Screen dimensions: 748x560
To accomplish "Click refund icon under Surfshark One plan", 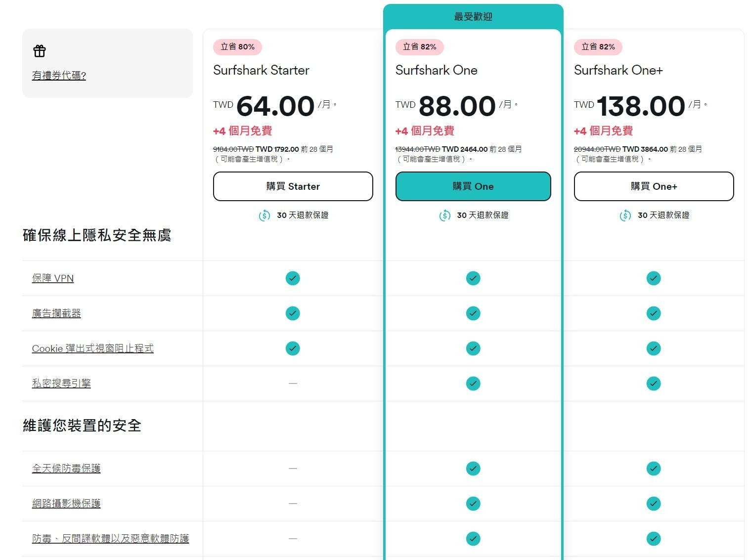I will click(x=445, y=215).
